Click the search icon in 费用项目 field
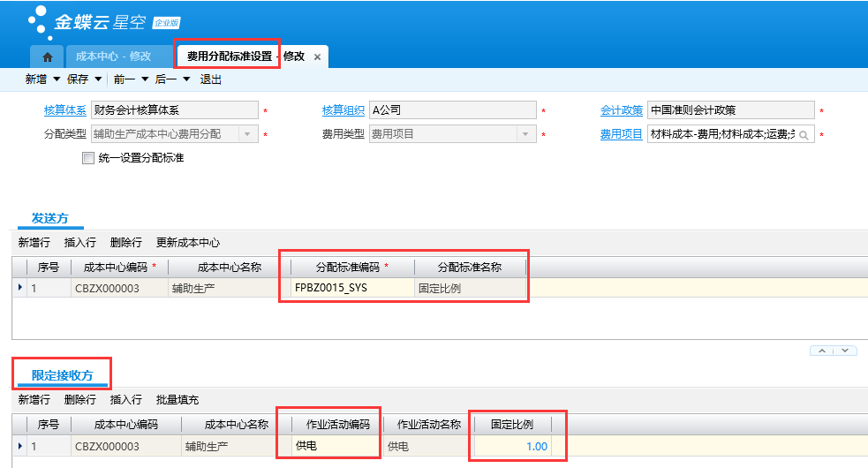 (x=804, y=135)
